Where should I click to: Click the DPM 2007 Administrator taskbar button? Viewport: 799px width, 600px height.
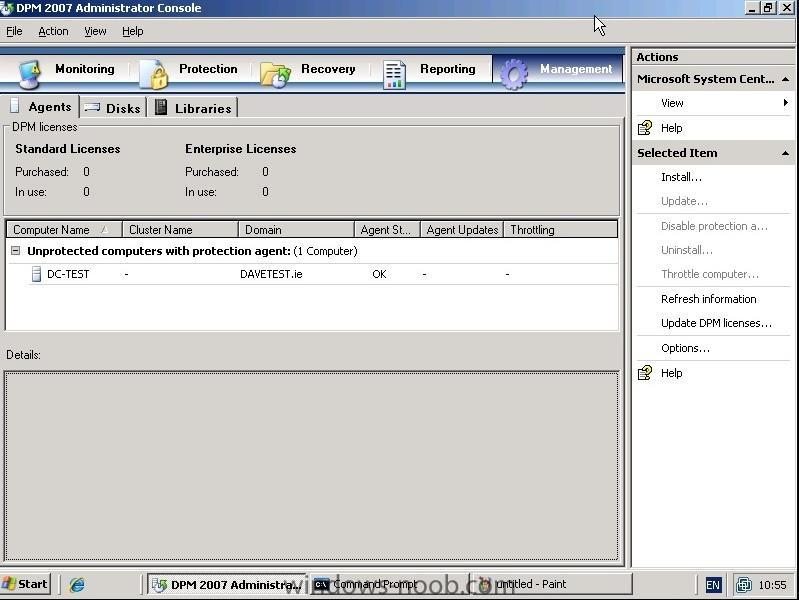coord(227,584)
